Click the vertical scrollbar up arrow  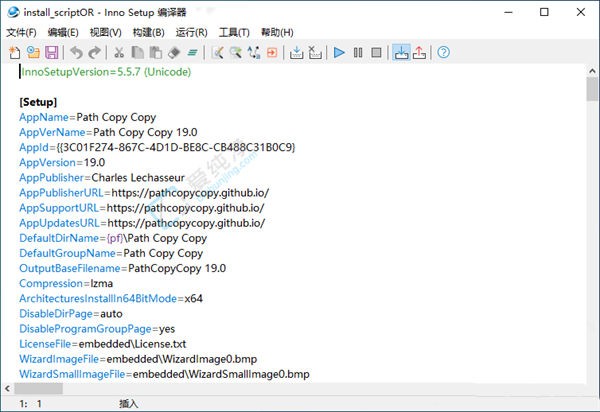tap(592, 71)
